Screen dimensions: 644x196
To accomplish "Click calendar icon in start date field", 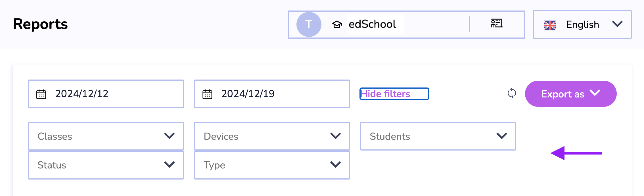I will tap(41, 94).
